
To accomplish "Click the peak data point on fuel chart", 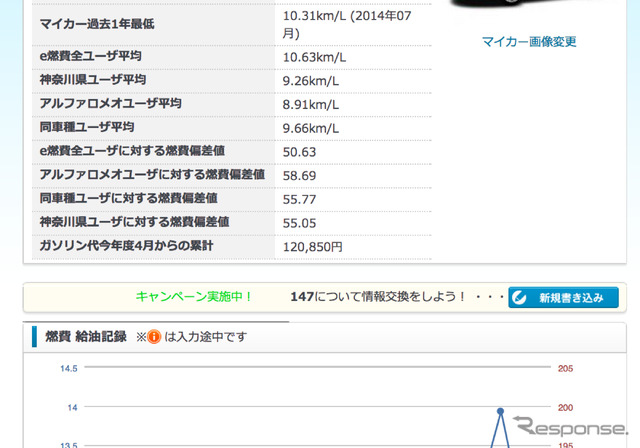I will 500,411.
